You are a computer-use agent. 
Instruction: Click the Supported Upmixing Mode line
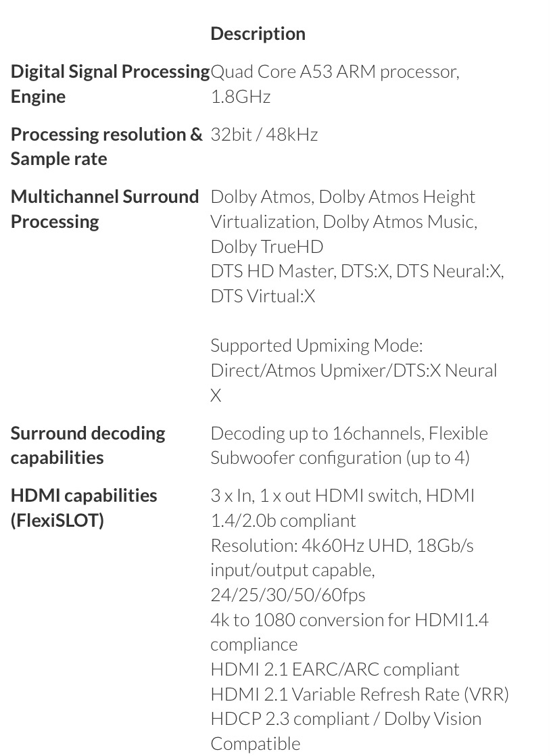click(x=316, y=346)
